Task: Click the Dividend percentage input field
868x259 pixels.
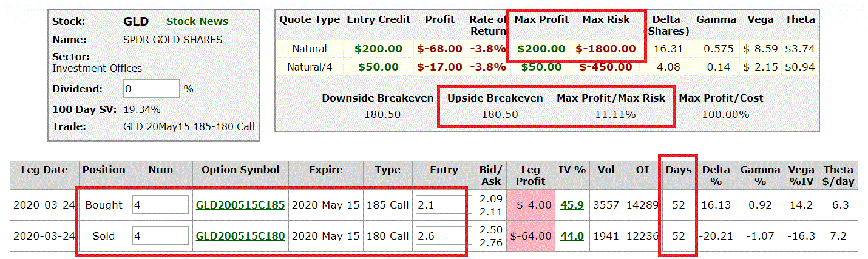Action: tap(152, 89)
